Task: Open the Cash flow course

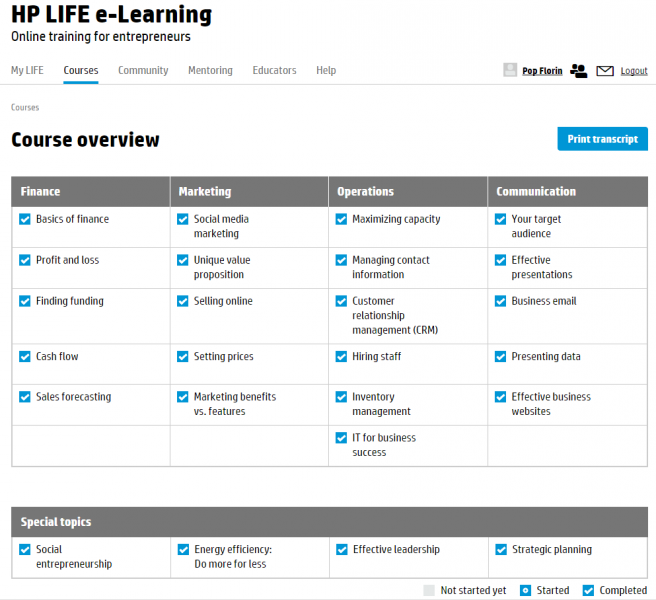Action: (57, 356)
